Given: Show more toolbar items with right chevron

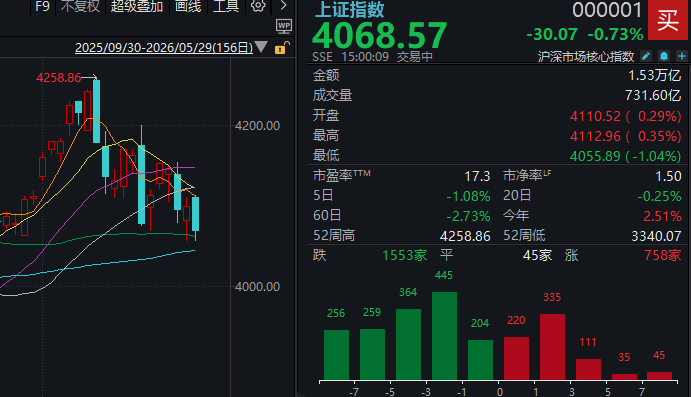Looking at the screenshot, I should 283,6.
